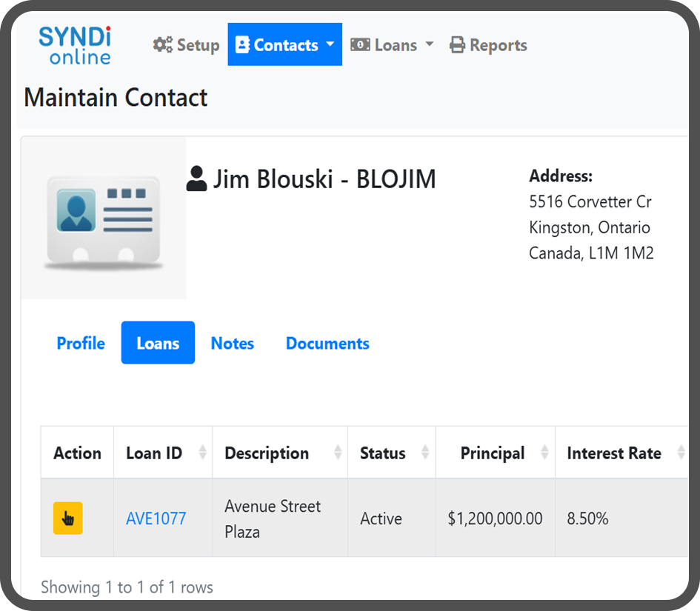Switch to the Notes tab
Screen dimensions: 700x611
pyautogui.click(x=233, y=344)
